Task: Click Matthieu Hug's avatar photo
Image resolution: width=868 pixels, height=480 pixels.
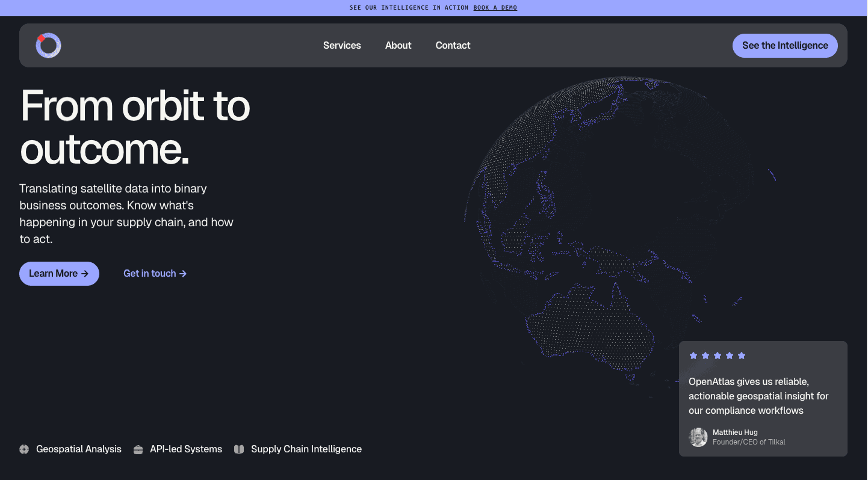Action: tap(698, 437)
